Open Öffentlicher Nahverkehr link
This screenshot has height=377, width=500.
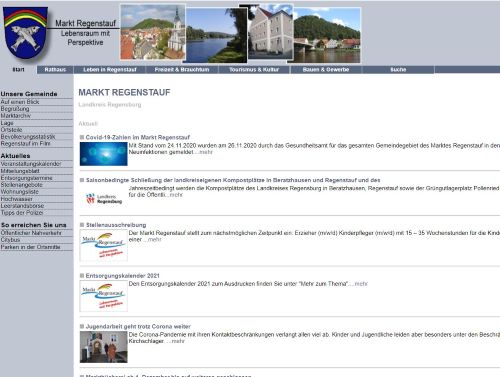pyautogui.click(x=31, y=233)
